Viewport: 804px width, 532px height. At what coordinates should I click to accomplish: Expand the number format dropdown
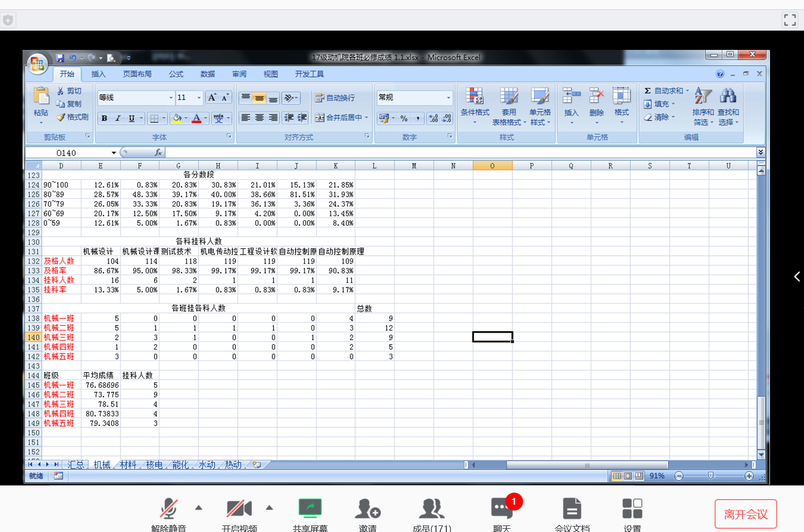click(x=448, y=98)
